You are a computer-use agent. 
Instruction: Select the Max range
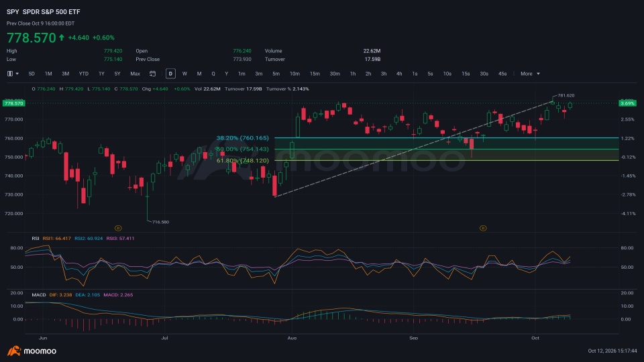pyautogui.click(x=135, y=74)
